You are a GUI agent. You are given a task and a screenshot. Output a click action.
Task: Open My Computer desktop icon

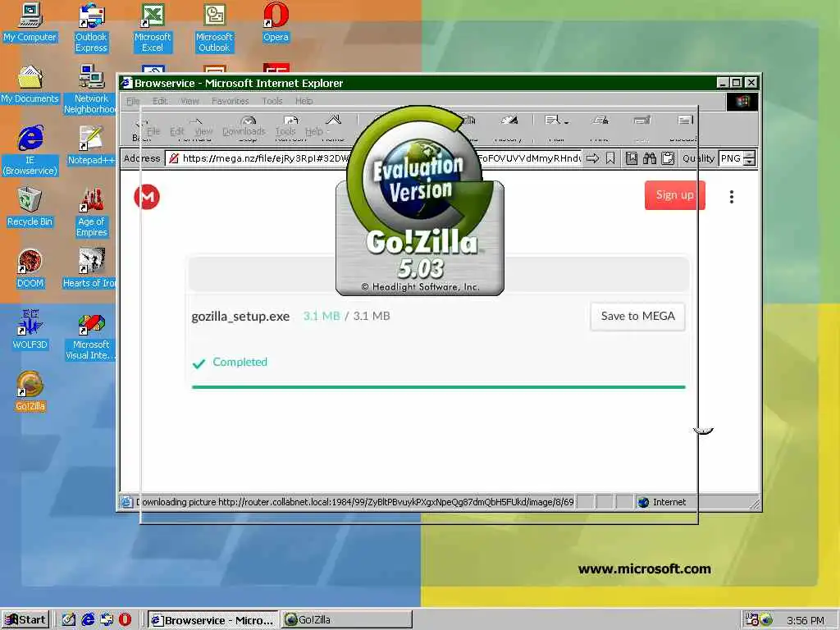coord(30,23)
